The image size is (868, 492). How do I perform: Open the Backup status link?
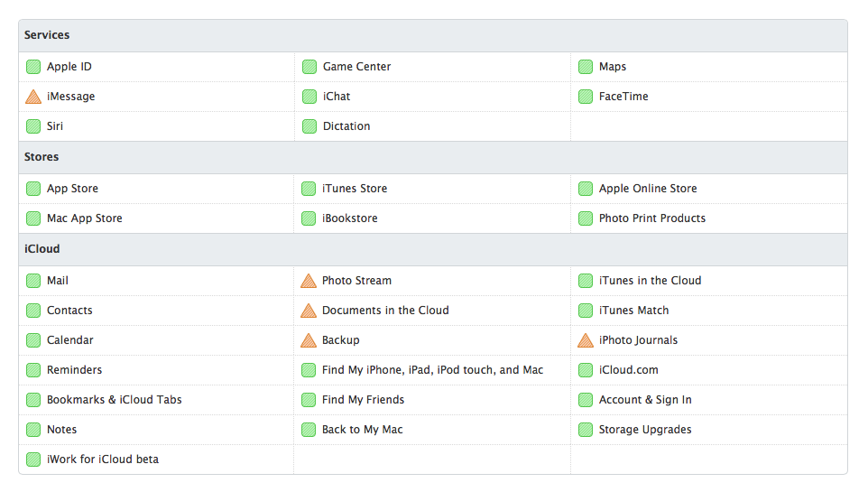(x=340, y=340)
